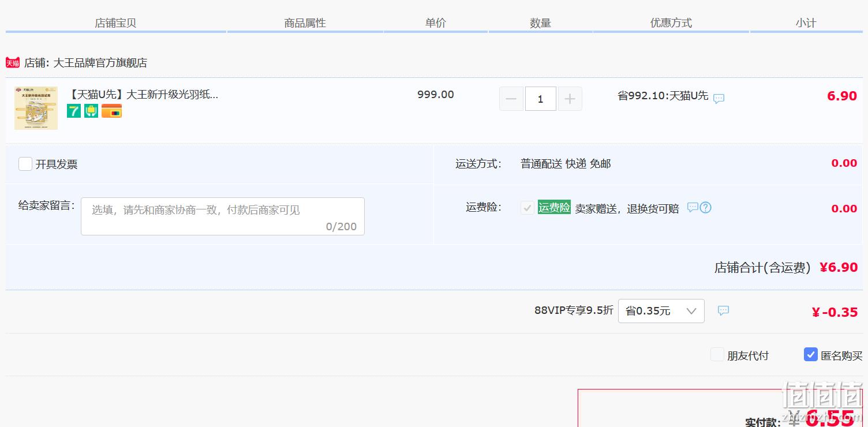The width and height of the screenshot is (868, 427).
Task: Click the store total ¥6.90
Action: (839, 267)
